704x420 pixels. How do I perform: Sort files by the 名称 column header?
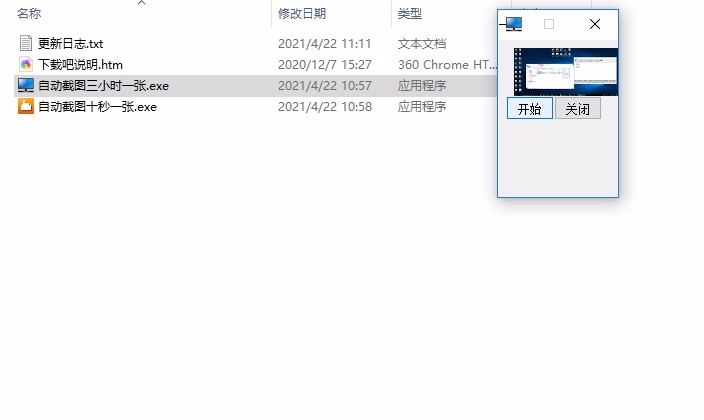coord(29,13)
